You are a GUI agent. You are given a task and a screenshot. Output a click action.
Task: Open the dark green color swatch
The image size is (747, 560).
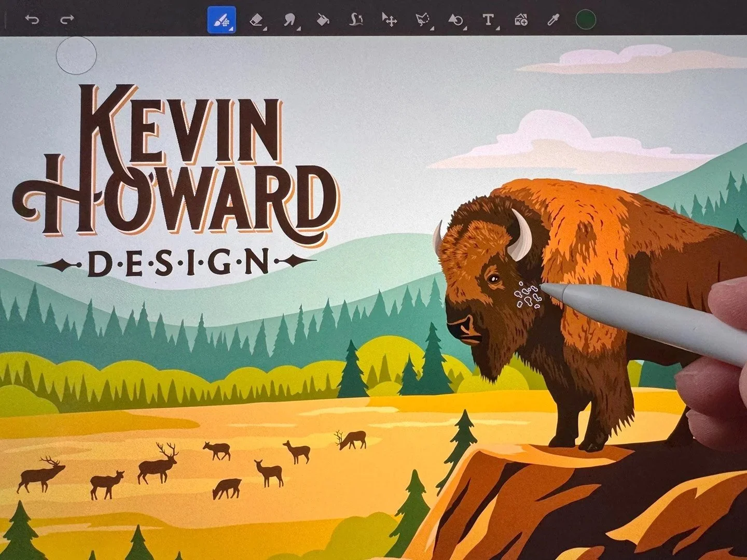pos(586,20)
